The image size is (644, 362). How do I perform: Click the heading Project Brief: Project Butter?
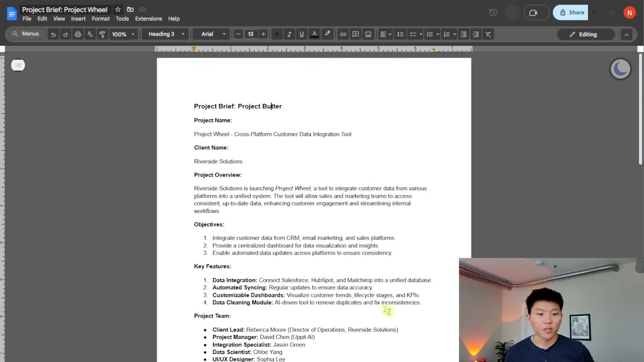(238, 106)
